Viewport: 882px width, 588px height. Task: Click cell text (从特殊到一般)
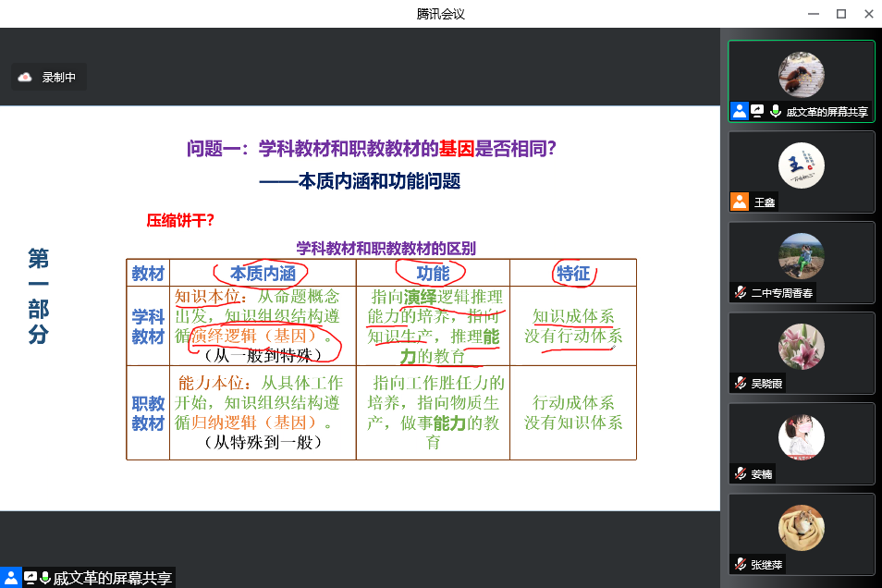(x=263, y=442)
